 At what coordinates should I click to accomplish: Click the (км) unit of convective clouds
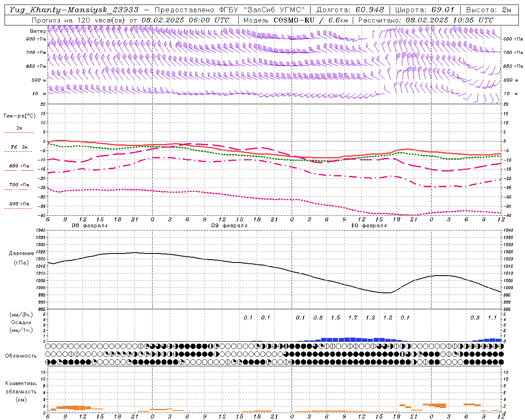pyautogui.click(x=21, y=399)
